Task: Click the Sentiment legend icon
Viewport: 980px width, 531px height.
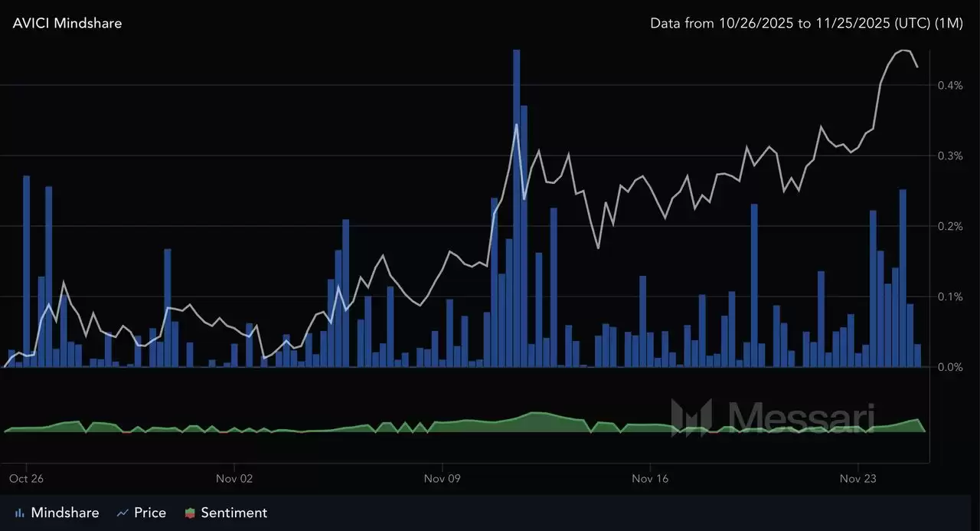Action: 190,513
